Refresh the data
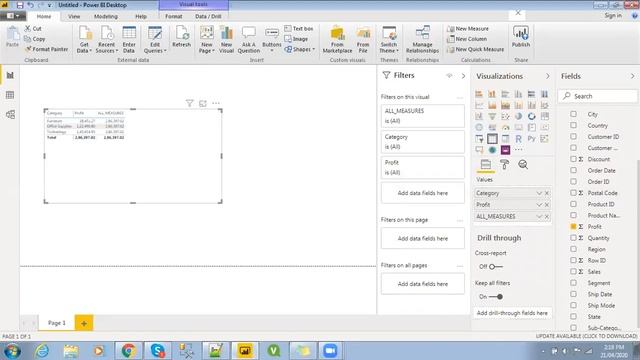Viewport: 640px width, 360px height. coord(181,37)
